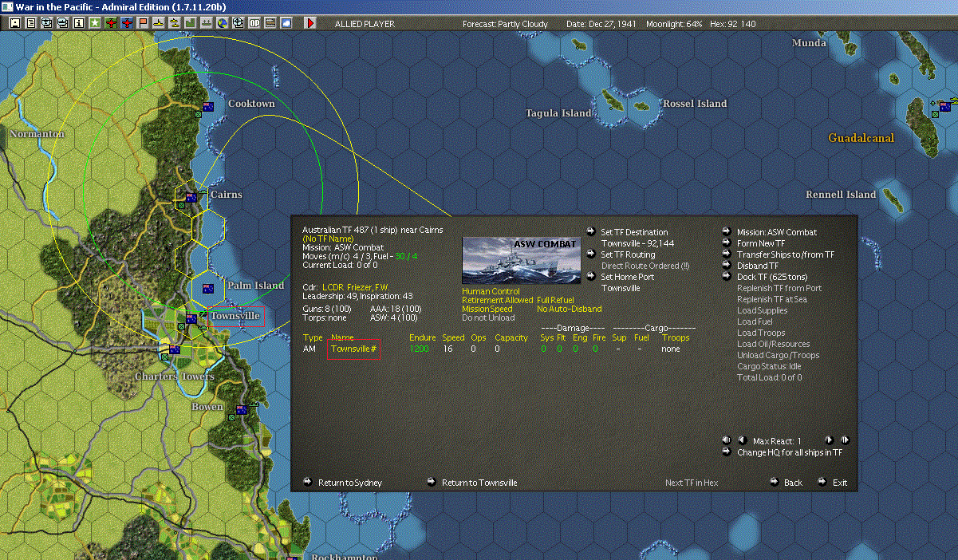Click the arrow beside Set TF Routing
Viewport: 958px width, 560px height.
[589, 254]
